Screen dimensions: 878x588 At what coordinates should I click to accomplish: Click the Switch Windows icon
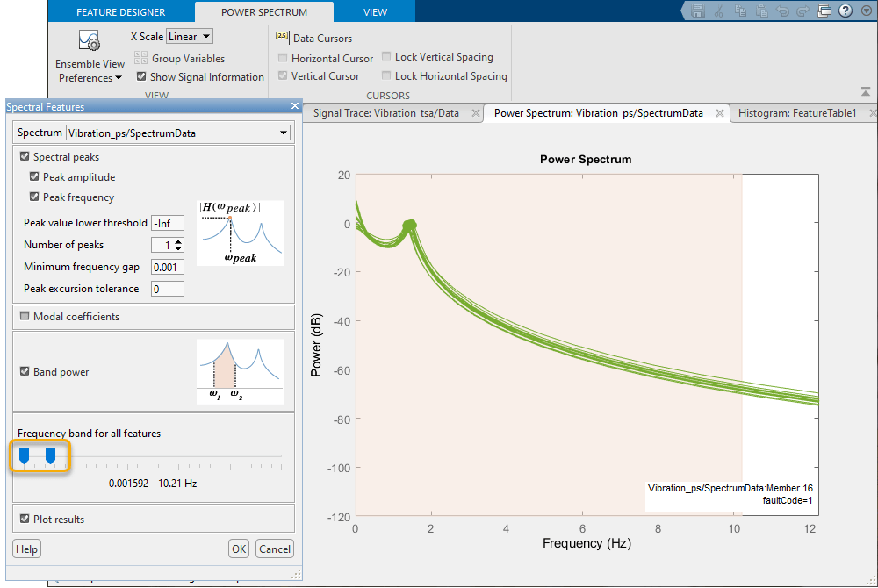[x=824, y=11]
